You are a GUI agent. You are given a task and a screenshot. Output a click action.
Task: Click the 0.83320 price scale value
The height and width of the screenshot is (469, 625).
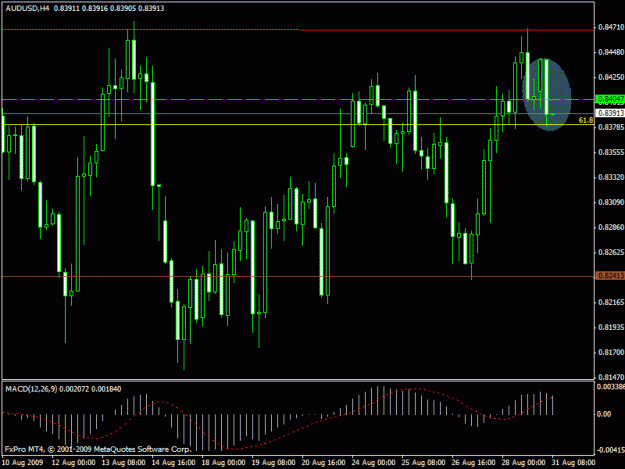[611, 177]
